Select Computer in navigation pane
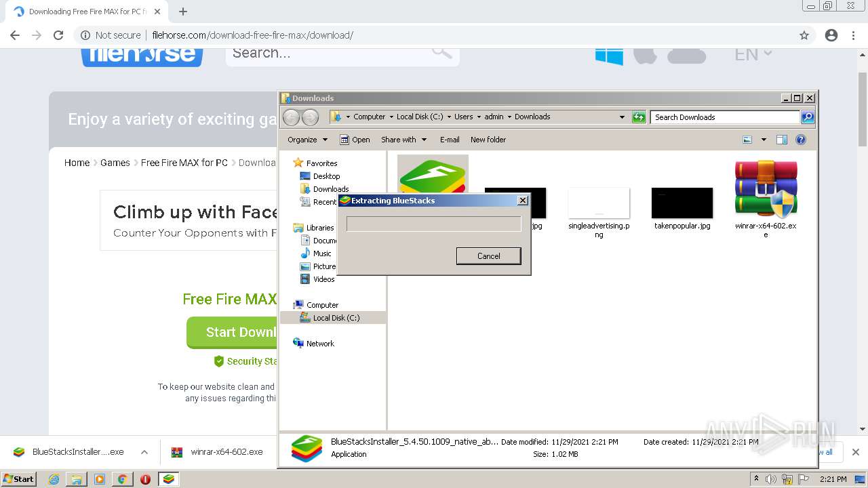The image size is (868, 488). [322, 305]
